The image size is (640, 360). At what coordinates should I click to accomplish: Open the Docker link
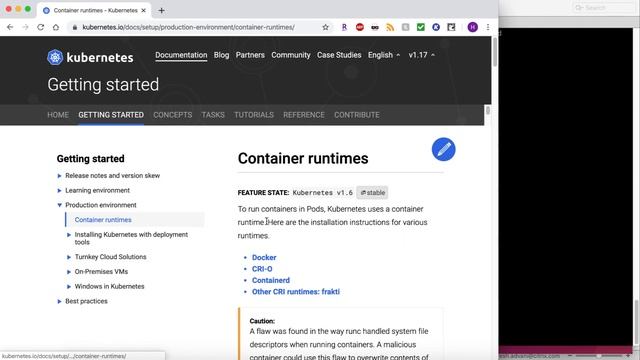(x=264, y=258)
